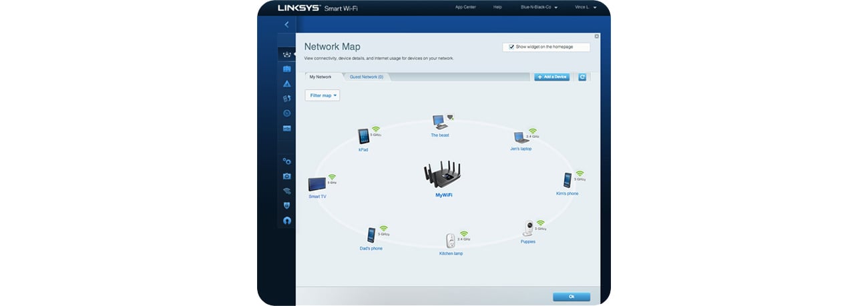Open Media Prioritization sidebar icon
Image resolution: width=868 pixels, height=306 pixels.
pyautogui.click(x=286, y=99)
